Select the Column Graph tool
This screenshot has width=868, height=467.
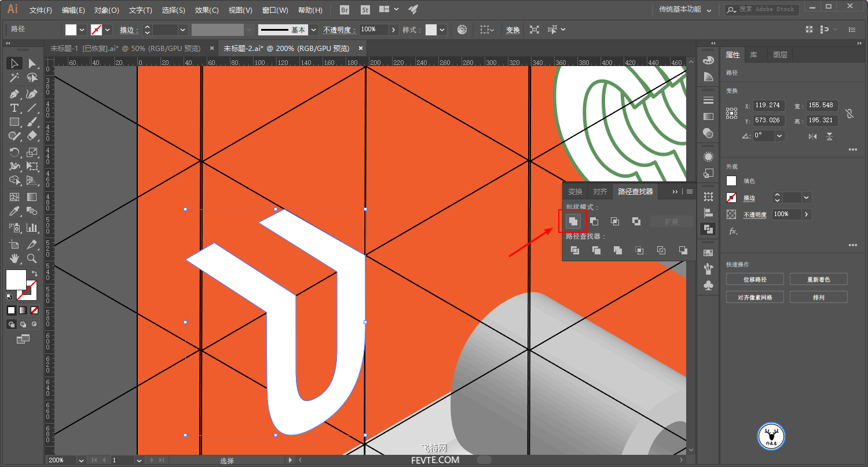[x=32, y=228]
